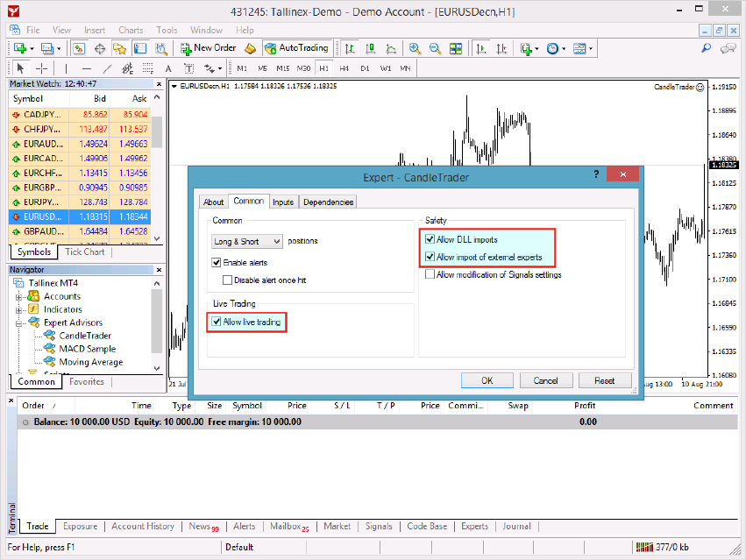Screen dimensions: 746x560
Task: Open the Strategy Tester icon
Action: coord(160,48)
